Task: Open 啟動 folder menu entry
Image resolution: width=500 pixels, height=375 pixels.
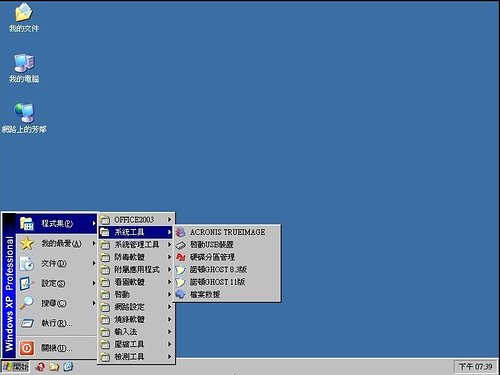Action: (x=136, y=294)
